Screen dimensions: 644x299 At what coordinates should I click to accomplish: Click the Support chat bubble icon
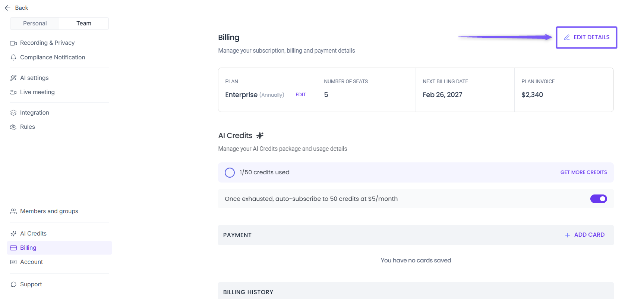click(x=13, y=284)
